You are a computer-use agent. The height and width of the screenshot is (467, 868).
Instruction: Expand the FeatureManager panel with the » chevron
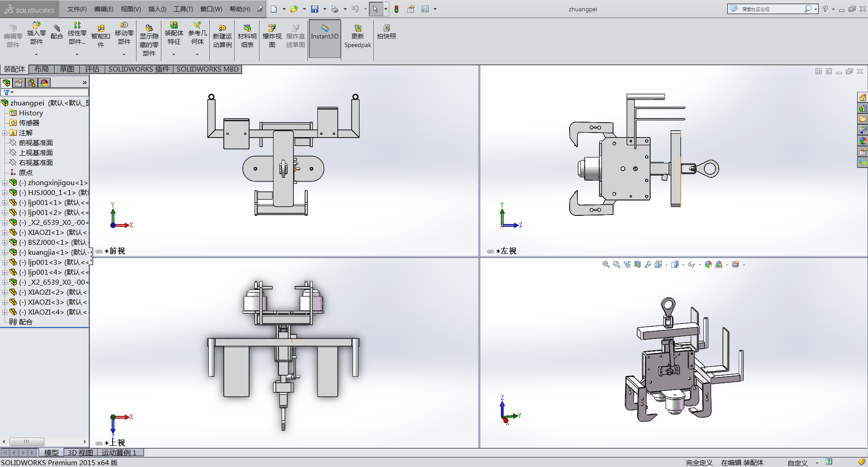point(85,83)
